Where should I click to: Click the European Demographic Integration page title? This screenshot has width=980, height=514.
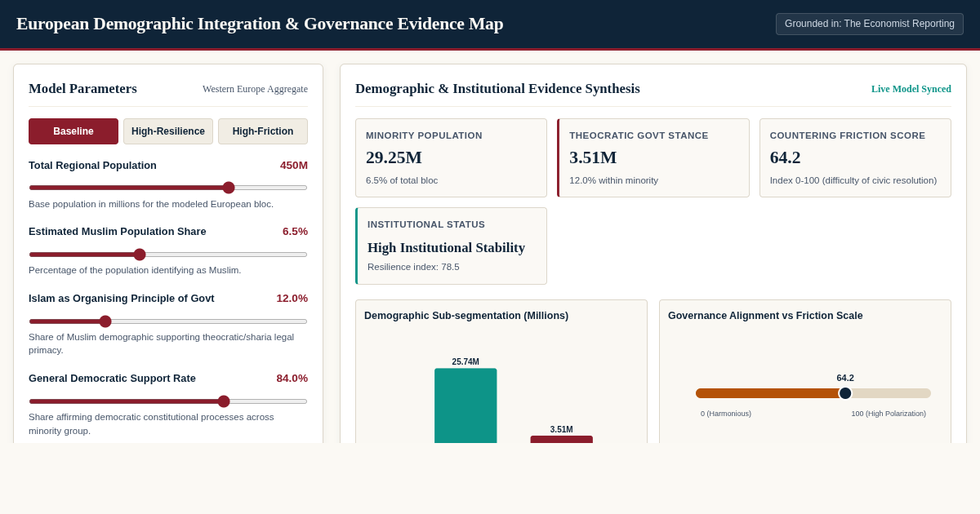(260, 24)
